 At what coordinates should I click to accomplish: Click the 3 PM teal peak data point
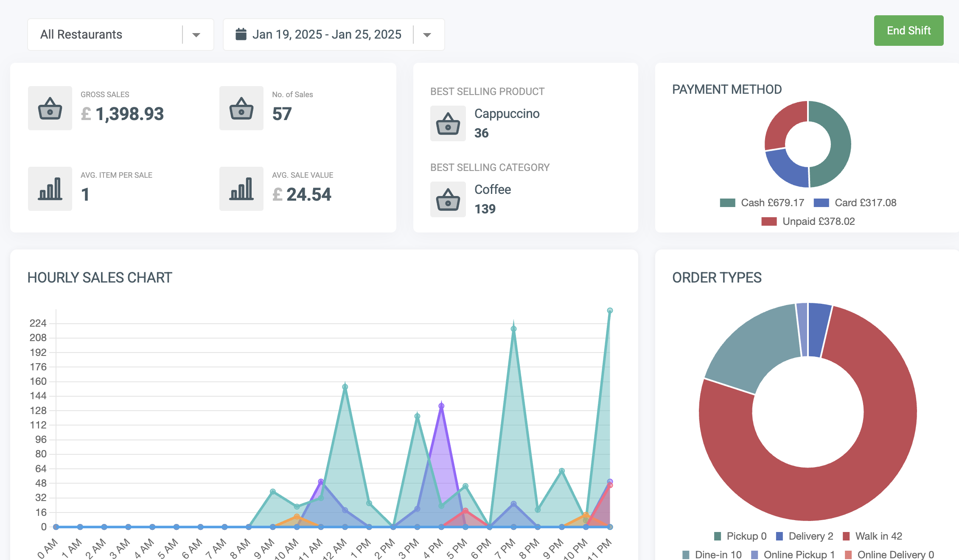coord(417,416)
